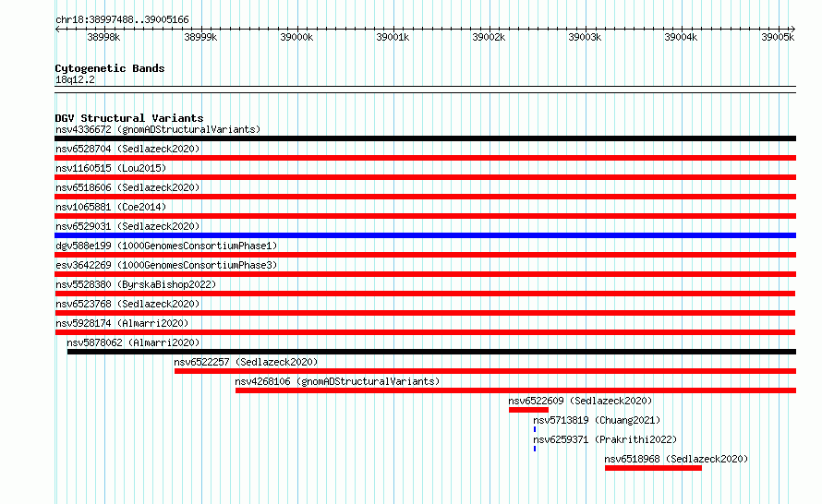Open nsv1160515 (Lou2015) variant label
The width and height of the screenshot is (822, 504).
pyautogui.click(x=111, y=168)
